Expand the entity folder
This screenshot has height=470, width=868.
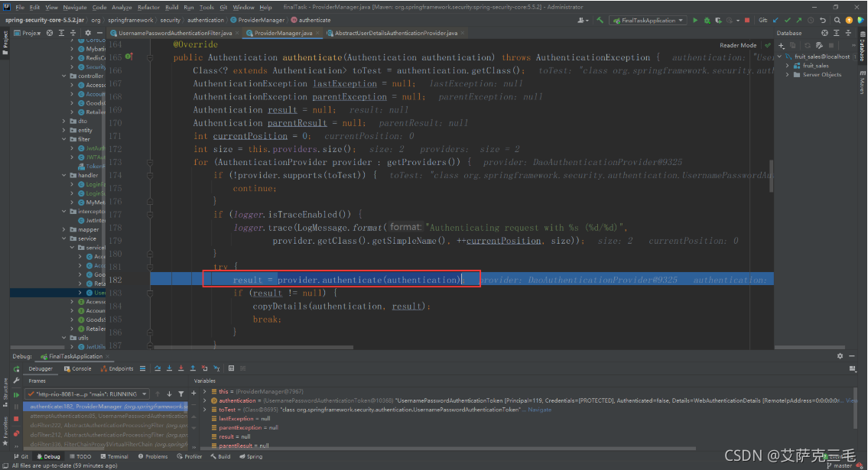pos(64,130)
